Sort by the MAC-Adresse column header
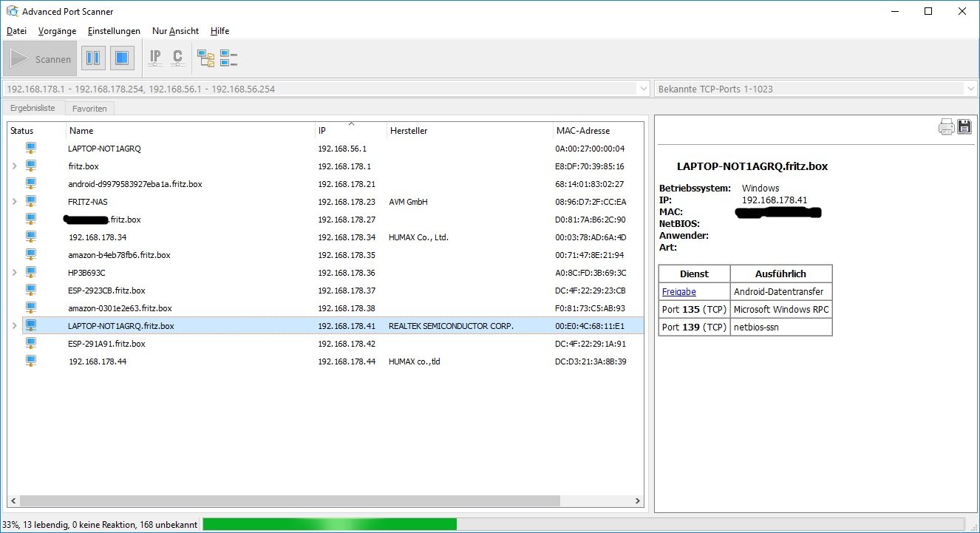This screenshot has width=980, height=533. pyautogui.click(x=597, y=131)
